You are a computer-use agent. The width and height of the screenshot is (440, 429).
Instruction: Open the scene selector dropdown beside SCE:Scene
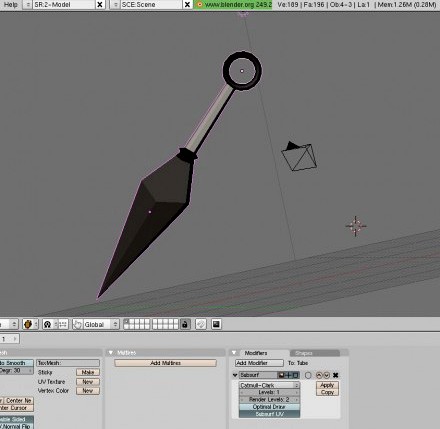[115, 5]
